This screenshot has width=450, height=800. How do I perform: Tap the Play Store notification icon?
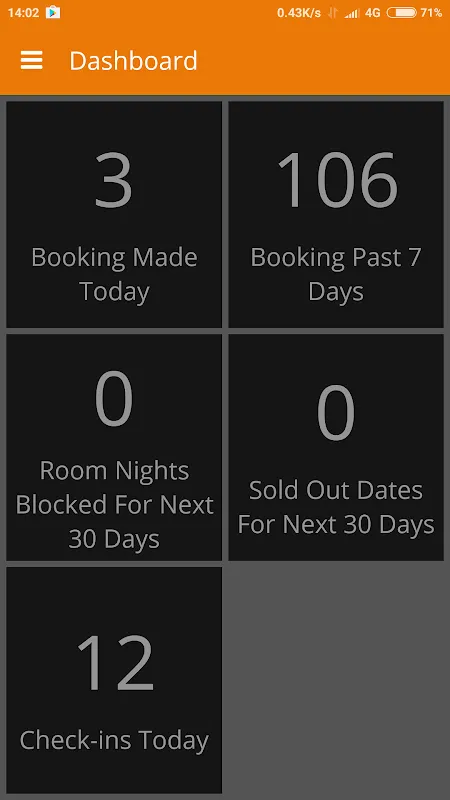(53, 12)
